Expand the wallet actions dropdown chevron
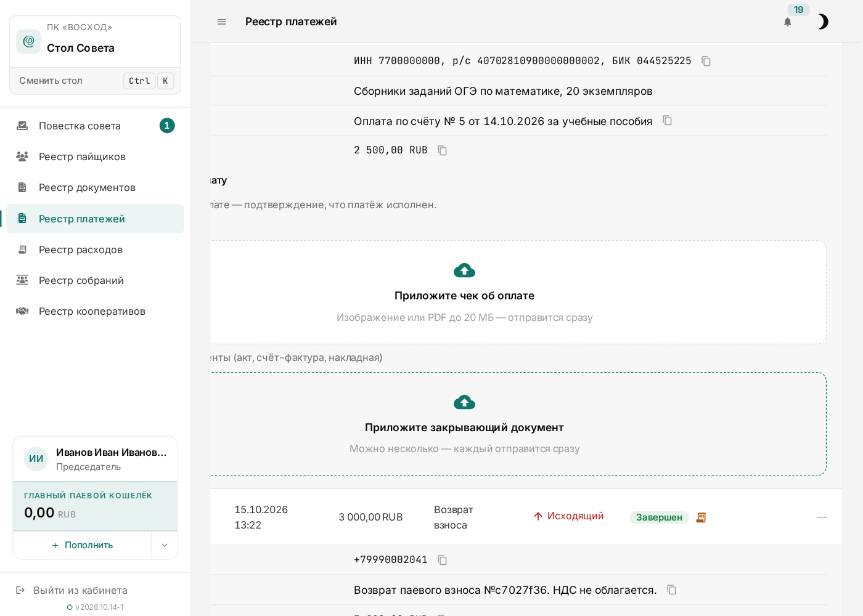This screenshot has width=863, height=616. tap(165, 545)
